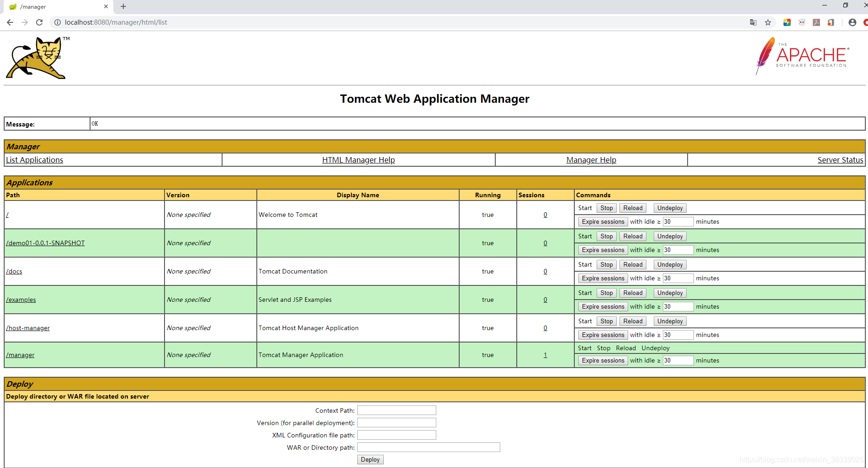This screenshot has width=868, height=468.
Task: Undeploy the /examples application
Action: (670, 293)
